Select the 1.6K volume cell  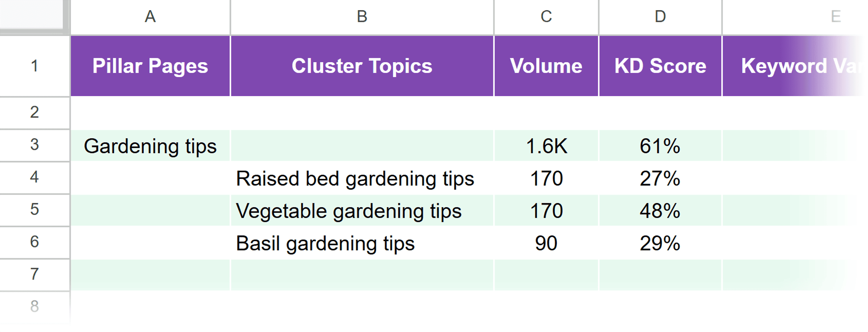point(547,146)
